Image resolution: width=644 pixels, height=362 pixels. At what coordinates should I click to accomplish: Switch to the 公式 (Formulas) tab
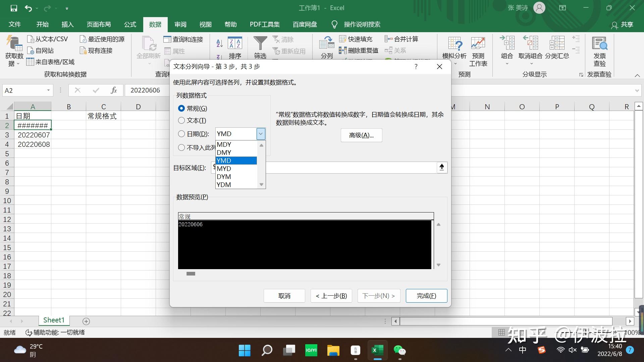[130, 24]
